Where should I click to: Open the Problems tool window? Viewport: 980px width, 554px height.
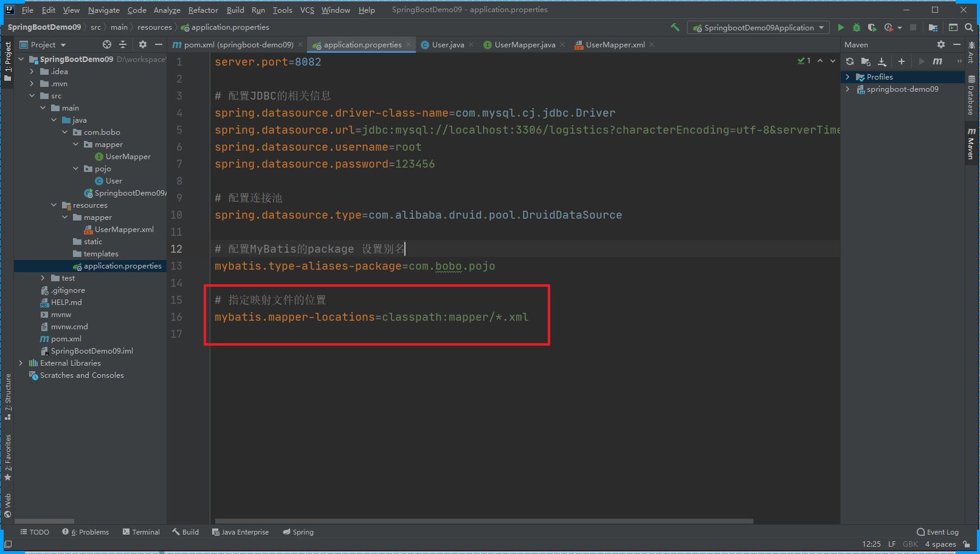(x=86, y=532)
